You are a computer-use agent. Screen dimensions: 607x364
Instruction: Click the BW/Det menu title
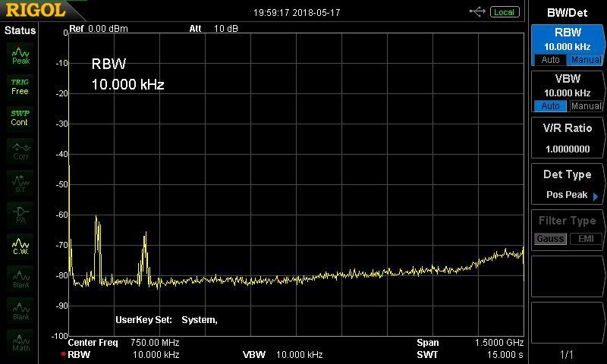(567, 13)
